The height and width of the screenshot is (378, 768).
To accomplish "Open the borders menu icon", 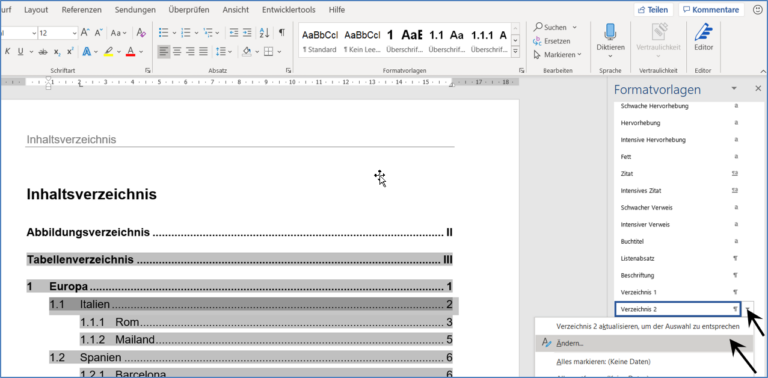I will click(x=268, y=51).
